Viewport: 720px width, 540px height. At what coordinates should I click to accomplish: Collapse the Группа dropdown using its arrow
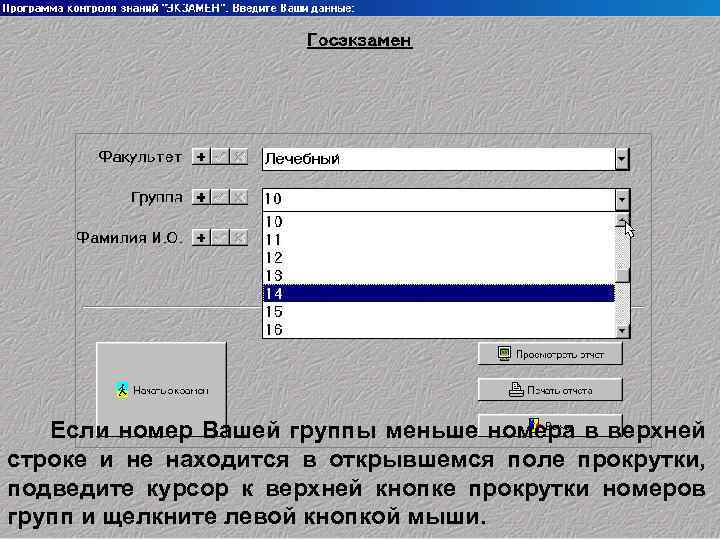point(622,200)
